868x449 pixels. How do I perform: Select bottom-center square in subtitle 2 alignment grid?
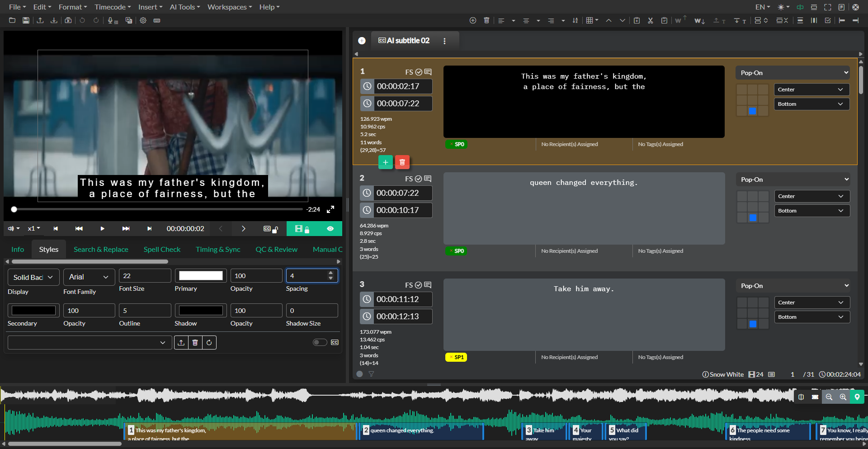pyautogui.click(x=753, y=217)
